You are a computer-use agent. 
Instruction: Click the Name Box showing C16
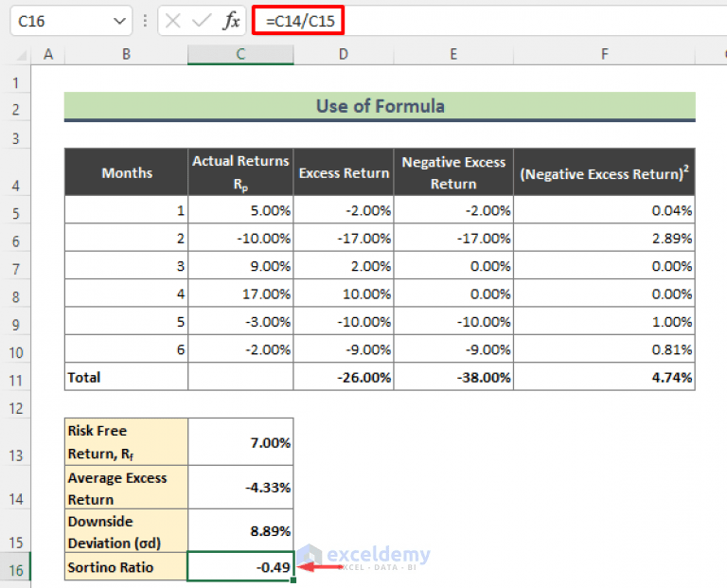click(71, 21)
